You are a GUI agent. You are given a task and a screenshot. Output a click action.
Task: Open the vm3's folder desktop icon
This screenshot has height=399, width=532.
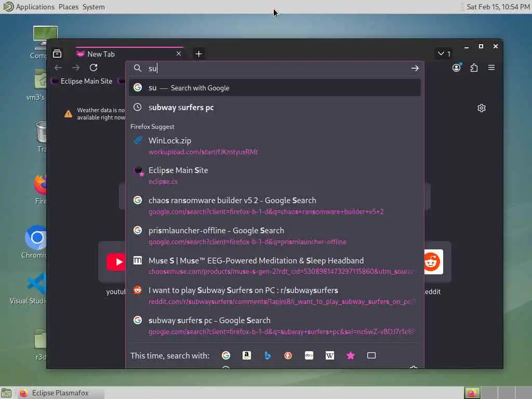37,85
